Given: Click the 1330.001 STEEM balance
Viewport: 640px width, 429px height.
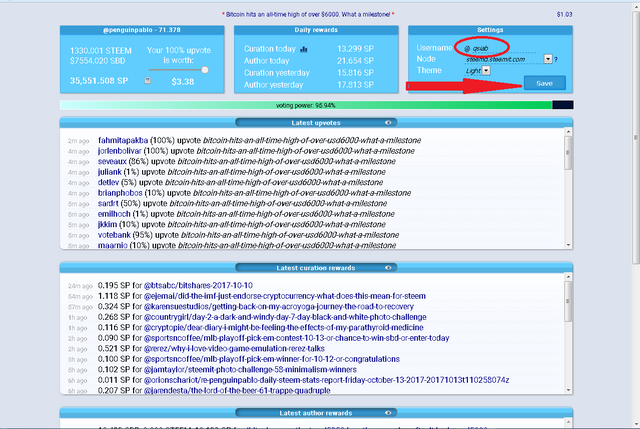Looking at the screenshot, I should point(101,51).
